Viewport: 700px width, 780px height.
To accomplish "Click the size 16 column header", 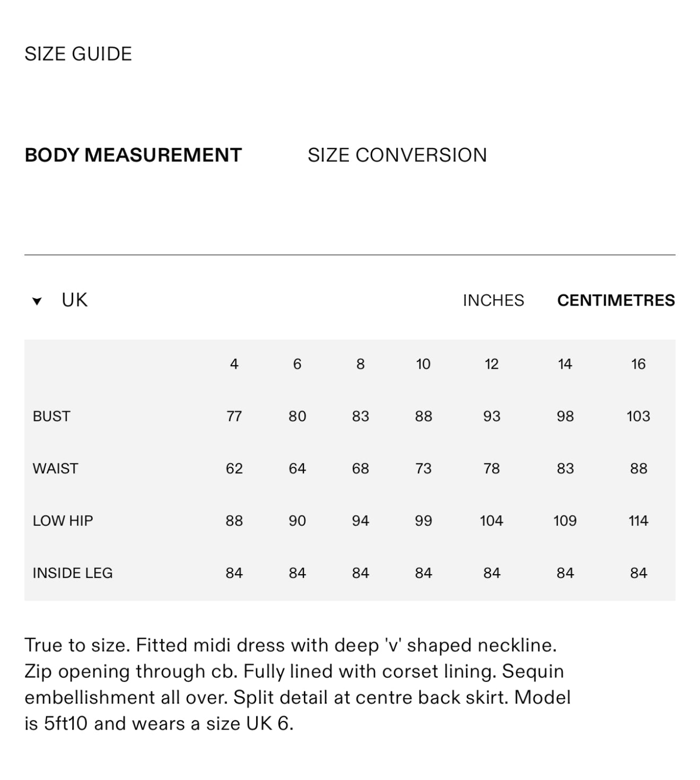I will pos(638,364).
